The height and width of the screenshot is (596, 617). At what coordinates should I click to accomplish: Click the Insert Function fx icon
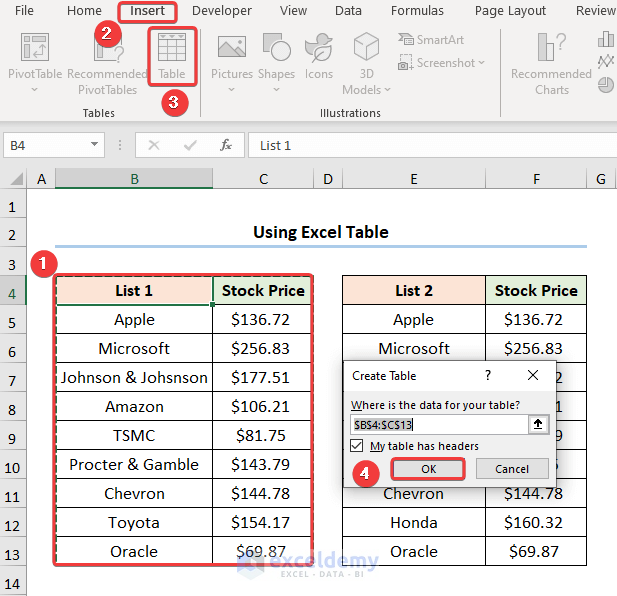(x=226, y=145)
